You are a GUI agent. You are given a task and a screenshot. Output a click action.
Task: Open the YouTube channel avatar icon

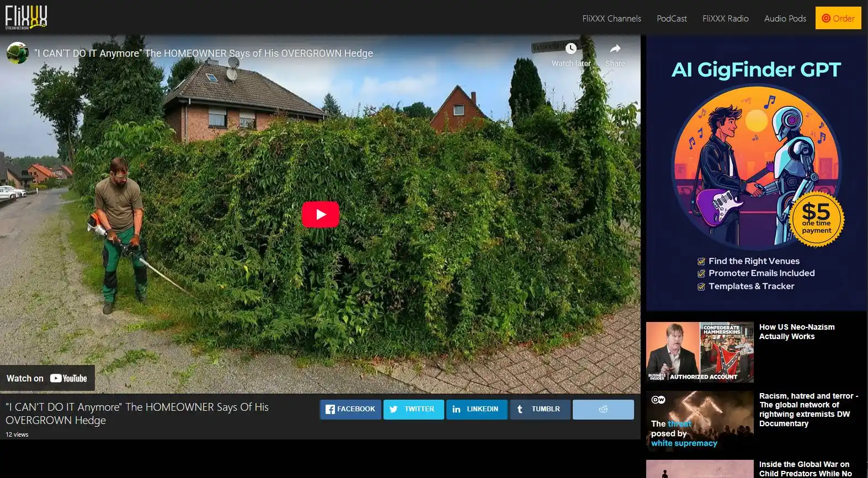click(18, 53)
